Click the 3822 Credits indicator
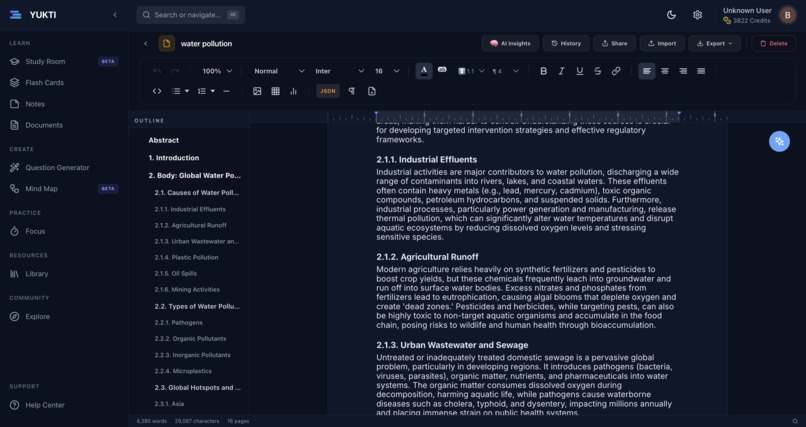The width and height of the screenshot is (806, 427). tap(746, 21)
